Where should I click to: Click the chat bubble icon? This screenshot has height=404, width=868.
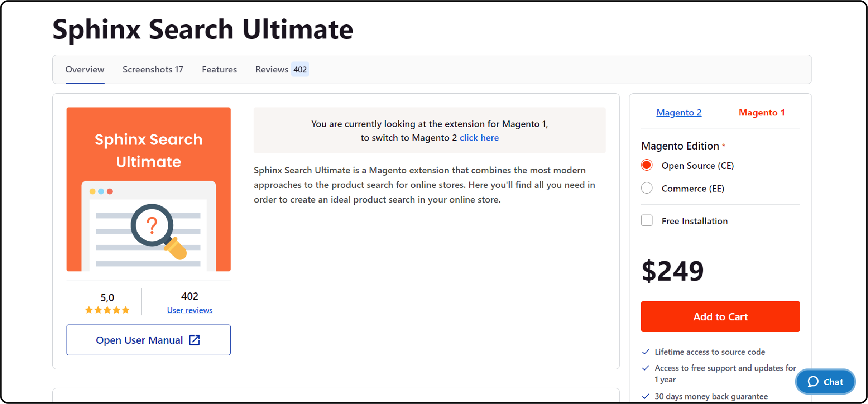click(x=813, y=381)
